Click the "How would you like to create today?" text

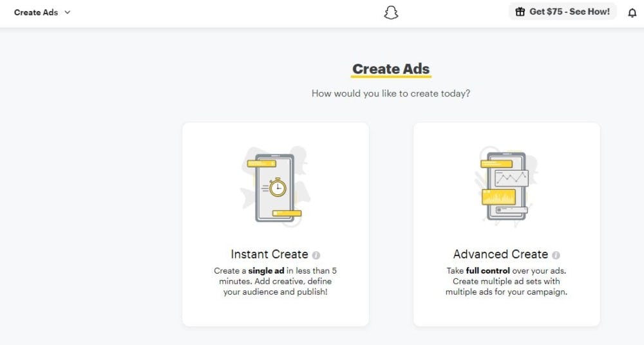pyautogui.click(x=391, y=93)
